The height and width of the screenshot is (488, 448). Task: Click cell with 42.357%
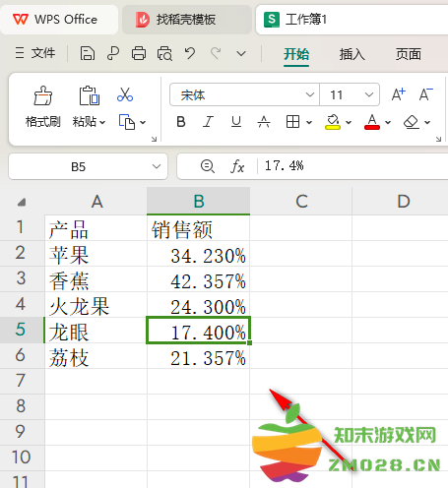tap(198, 279)
